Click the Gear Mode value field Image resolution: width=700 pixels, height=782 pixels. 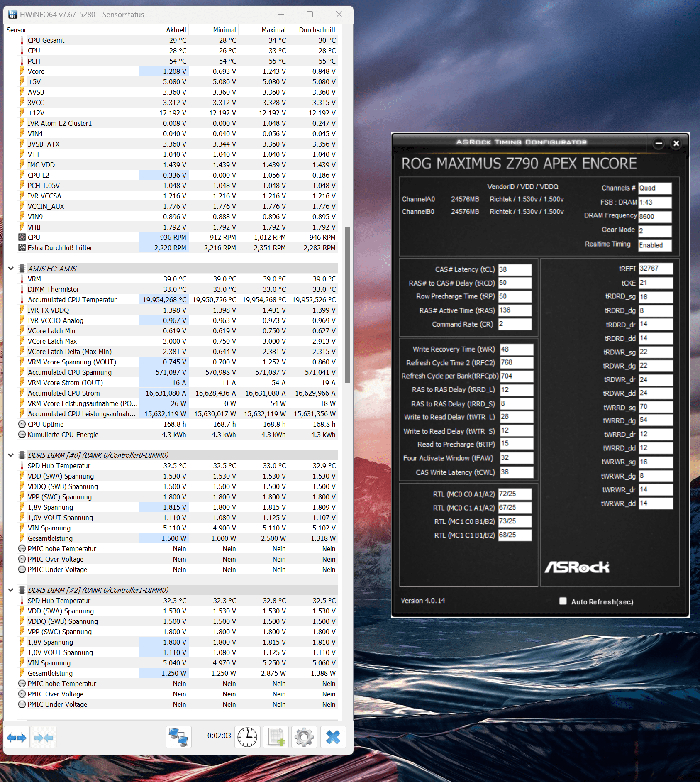(655, 230)
